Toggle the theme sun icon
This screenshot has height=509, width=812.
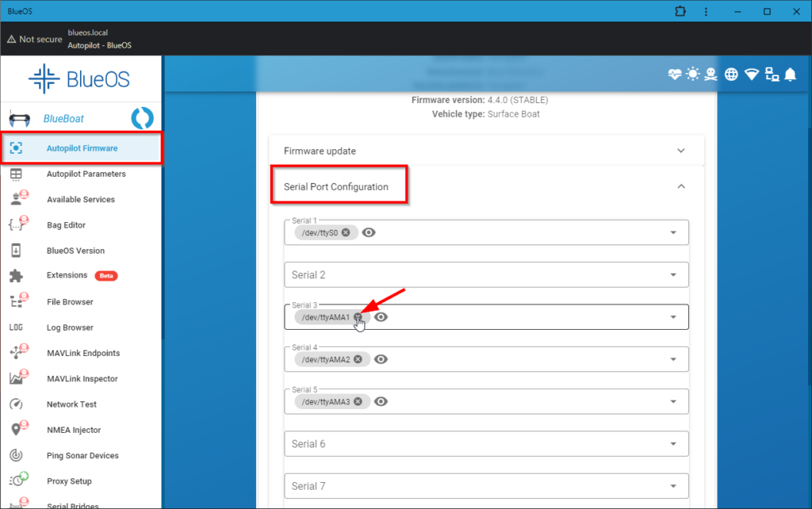point(692,74)
